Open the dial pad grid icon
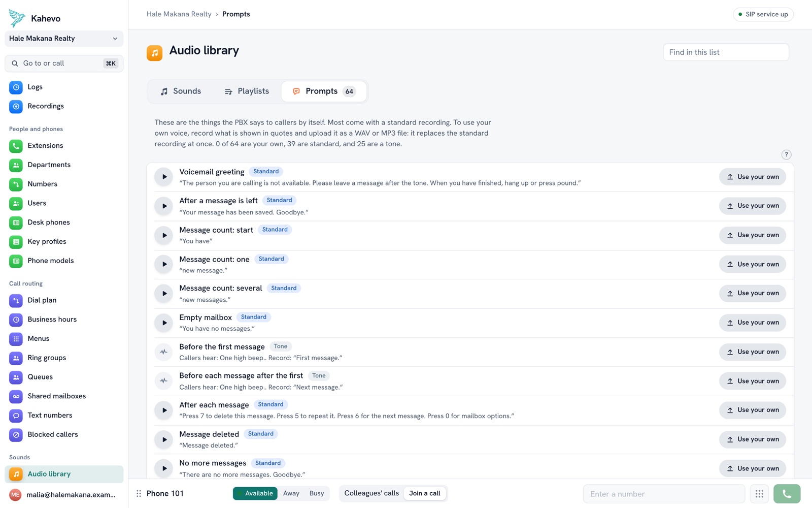Viewport: 812px width, 508px height. pos(759,494)
